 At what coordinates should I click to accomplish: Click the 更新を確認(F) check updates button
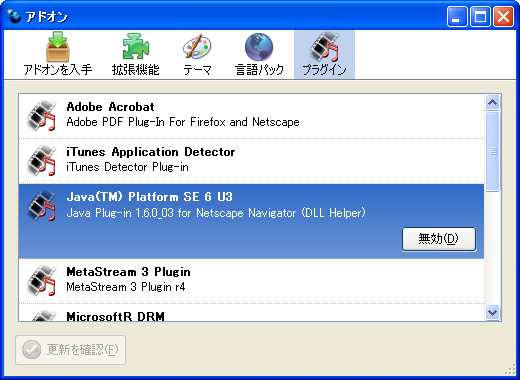click(70, 350)
